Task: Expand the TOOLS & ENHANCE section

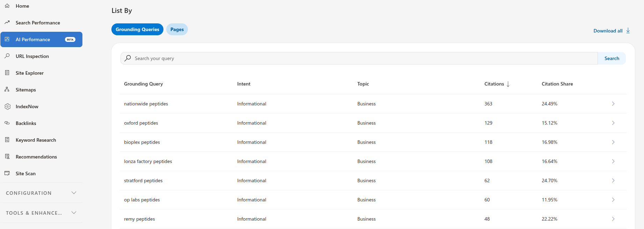Action: pos(41,213)
